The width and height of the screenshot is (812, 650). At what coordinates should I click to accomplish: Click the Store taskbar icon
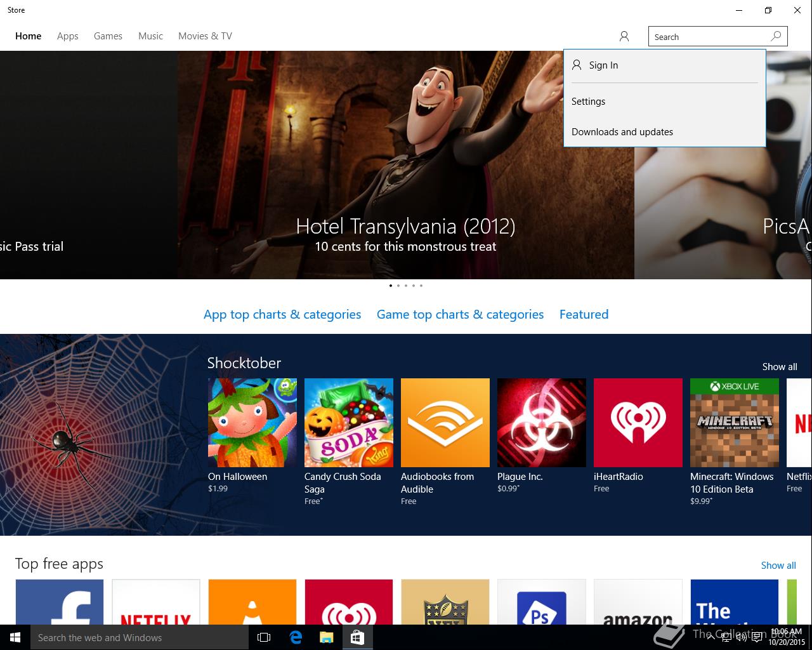pyautogui.click(x=357, y=637)
